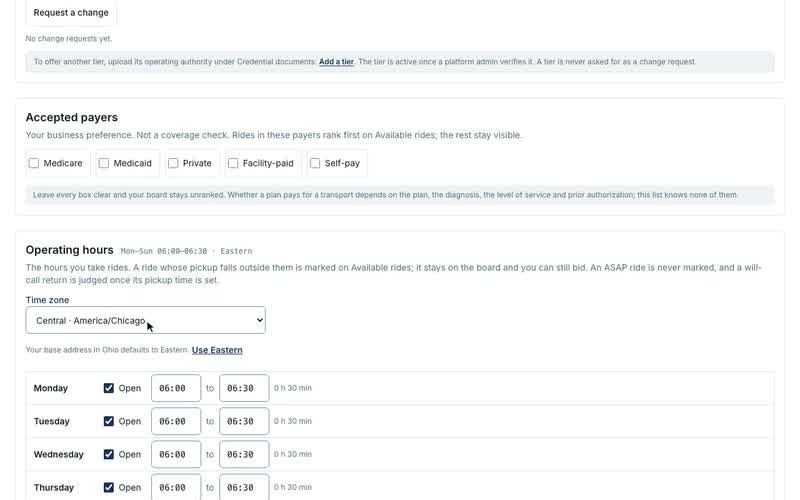
Task: Edit Wednesday closing time field
Action: pos(244,455)
